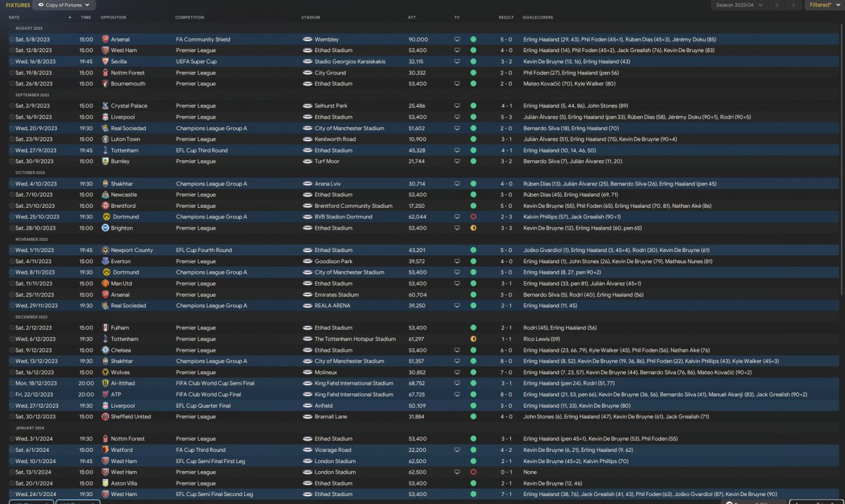The height and width of the screenshot is (504, 845).
Task: Tick the round marker for Sat, 6/1/2024
Action: pos(12,450)
